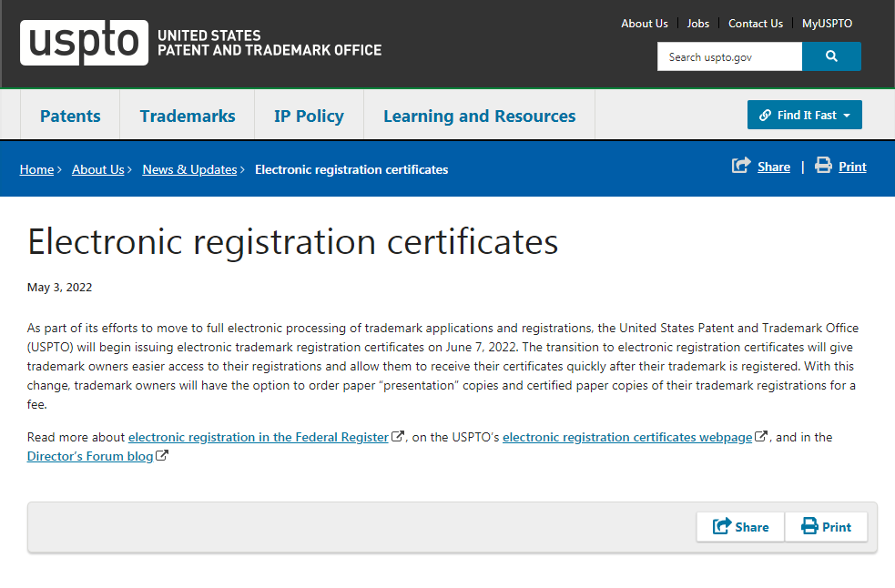The width and height of the screenshot is (895, 588).
Task: Click the printer icon in the breadcrumb bar
Action: tap(823, 165)
